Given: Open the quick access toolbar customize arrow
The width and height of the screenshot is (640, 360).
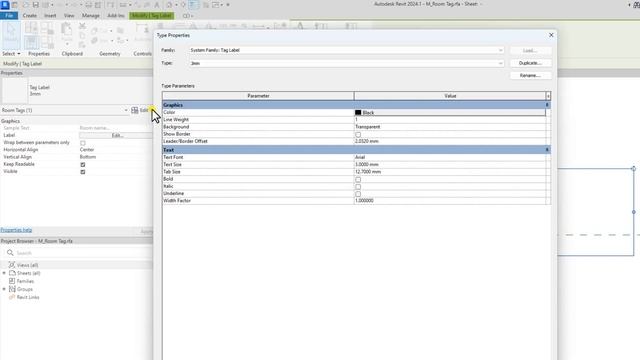Looking at the screenshot, I should (228, 5).
